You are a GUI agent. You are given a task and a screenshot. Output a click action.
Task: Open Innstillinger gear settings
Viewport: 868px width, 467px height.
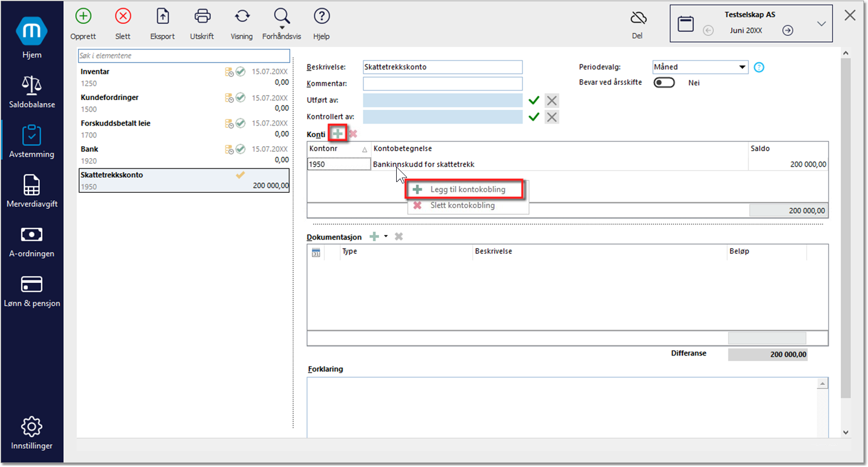point(32,433)
